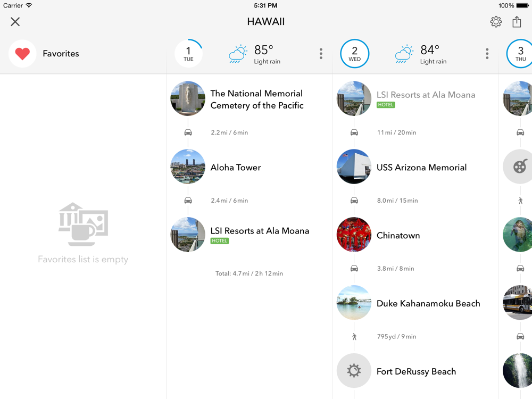Image resolution: width=532 pixels, height=399 pixels.
Task: Tap 11mi / 20min route text
Action: point(397,132)
